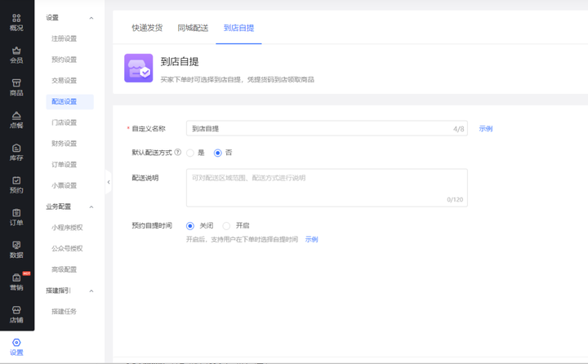Switch to the 同城配送 tab
The width and height of the screenshot is (588, 364).
coord(193,28)
